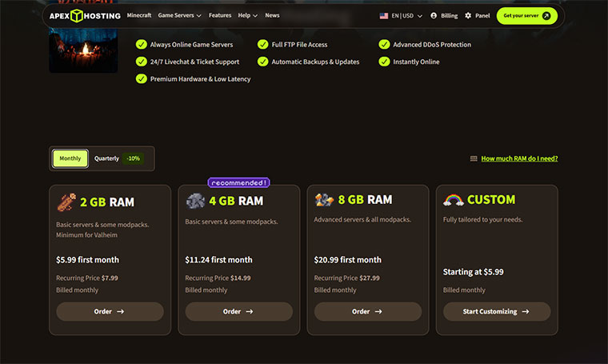Click the 2 GB RAM heading
The width and height of the screenshot is (608, 364).
pos(107,202)
